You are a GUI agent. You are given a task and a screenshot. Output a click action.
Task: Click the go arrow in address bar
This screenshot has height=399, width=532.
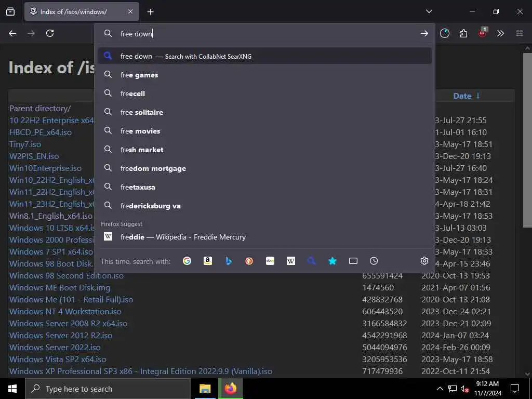tap(424, 33)
